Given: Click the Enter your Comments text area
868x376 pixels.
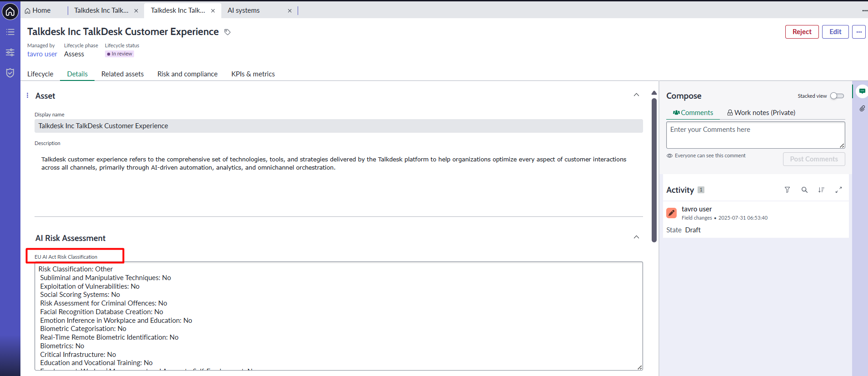Looking at the screenshot, I should [755, 135].
